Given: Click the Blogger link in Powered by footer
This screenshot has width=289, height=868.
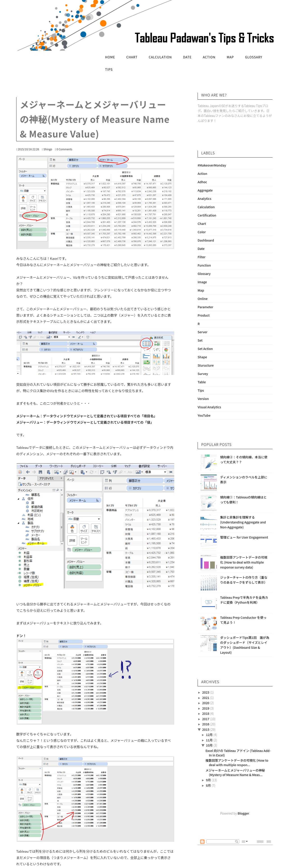Looking at the screenshot, I should click(x=243, y=813).
